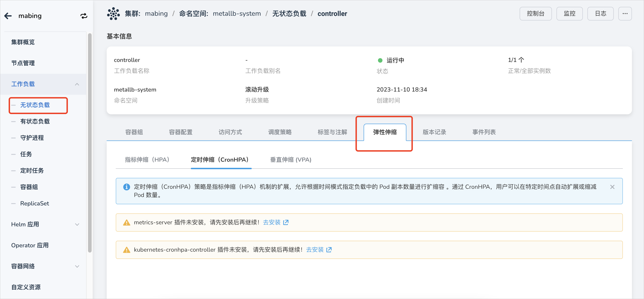Switch to the 容器组 tab
The height and width of the screenshot is (299, 644).
134,132
